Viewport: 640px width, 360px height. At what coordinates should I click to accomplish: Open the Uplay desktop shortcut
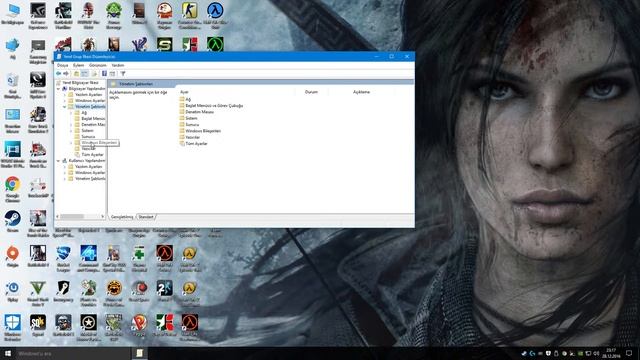13,291
